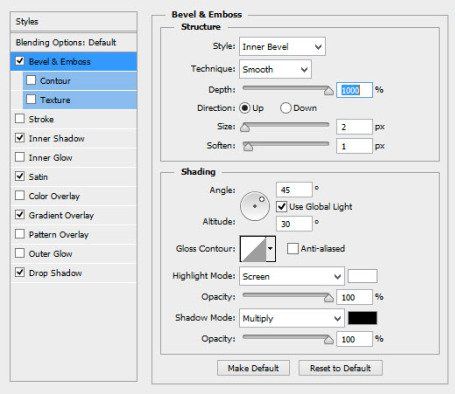
Task: Open the Inner Glow settings row
Action: [x=74, y=157]
